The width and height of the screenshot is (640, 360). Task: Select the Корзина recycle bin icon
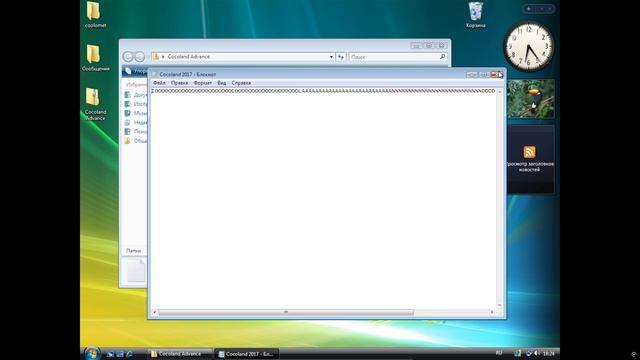(x=476, y=15)
